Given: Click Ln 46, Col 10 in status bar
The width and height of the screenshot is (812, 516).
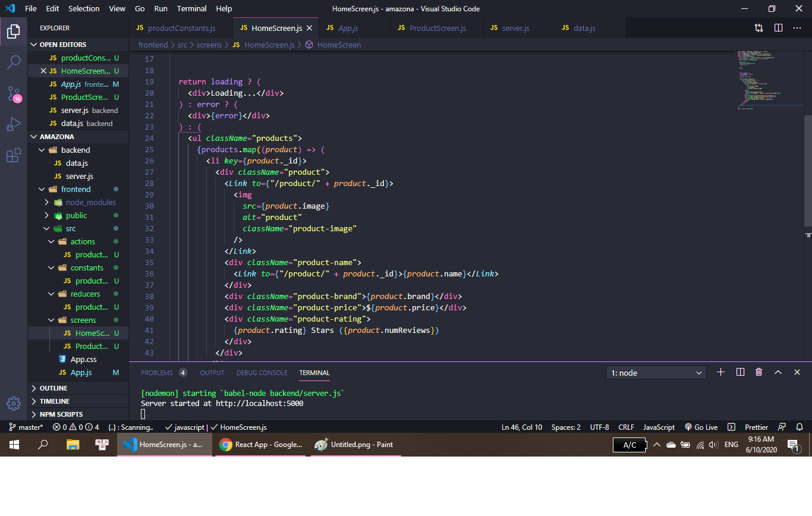Looking at the screenshot, I should coord(522,427).
